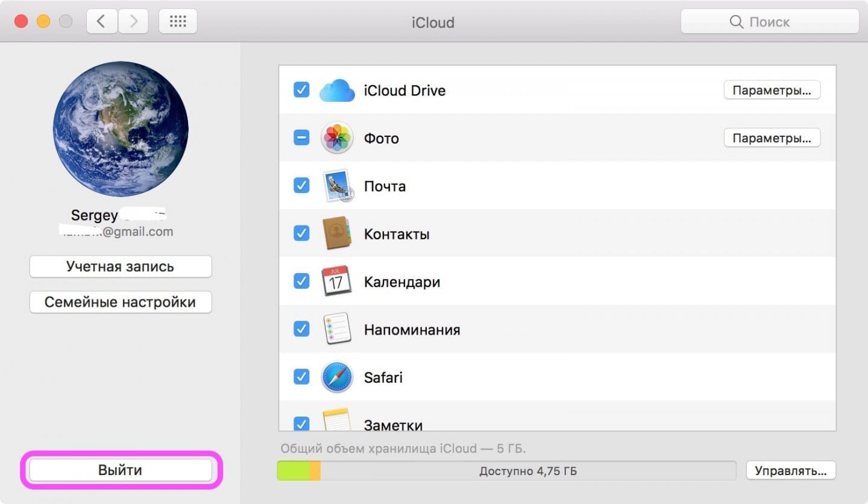Screen dimensions: 868x504
Task: Go forward with the right arrow button
Action: [133, 22]
